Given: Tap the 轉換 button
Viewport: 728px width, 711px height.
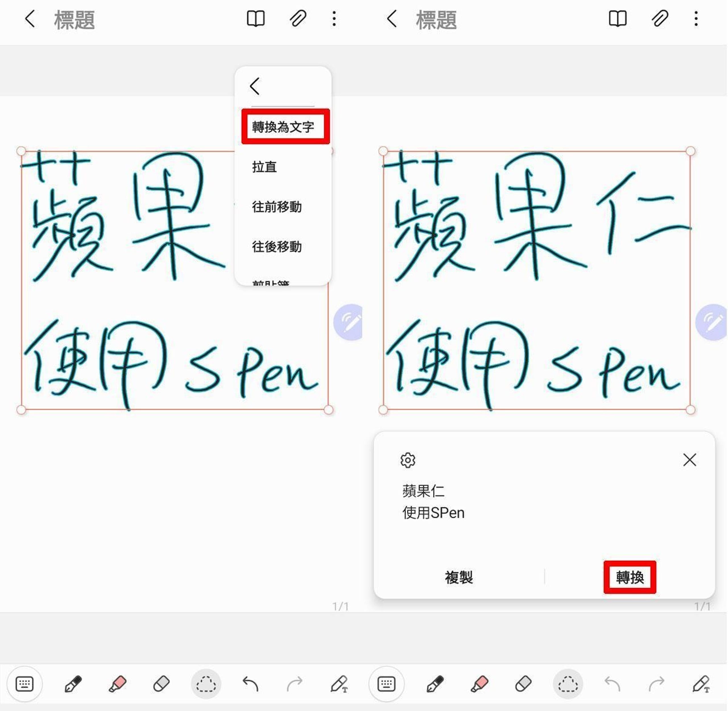Looking at the screenshot, I should click(x=629, y=577).
